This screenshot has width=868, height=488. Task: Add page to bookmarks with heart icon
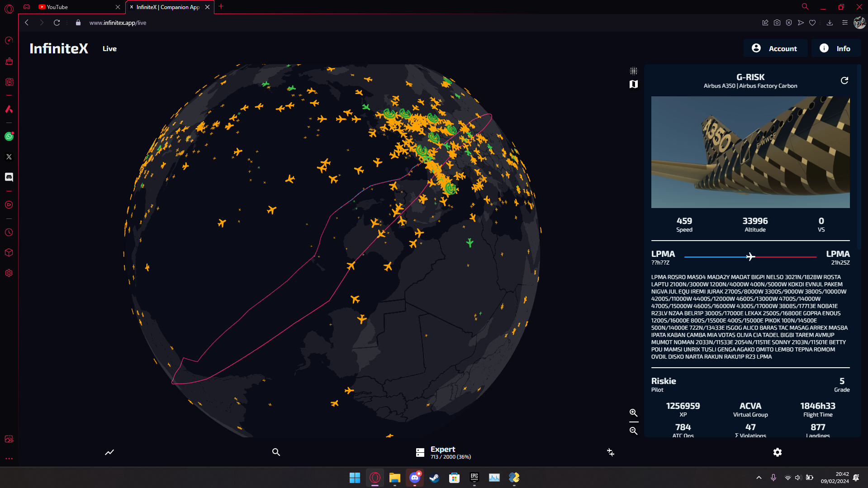coord(812,23)
